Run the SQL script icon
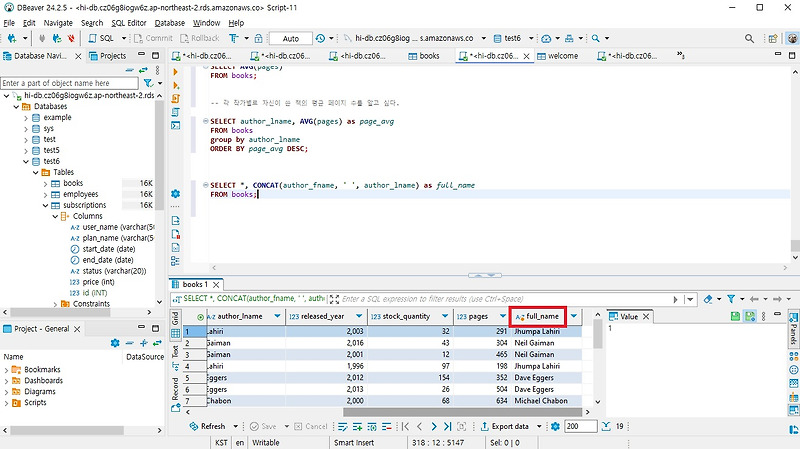 point(176,98)
